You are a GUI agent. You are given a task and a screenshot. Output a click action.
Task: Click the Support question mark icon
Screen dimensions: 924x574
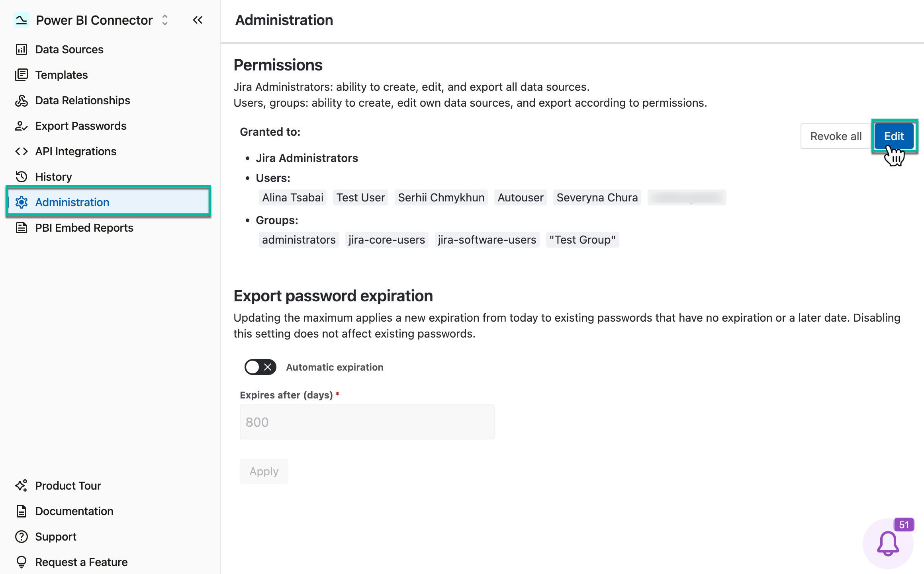22,537
